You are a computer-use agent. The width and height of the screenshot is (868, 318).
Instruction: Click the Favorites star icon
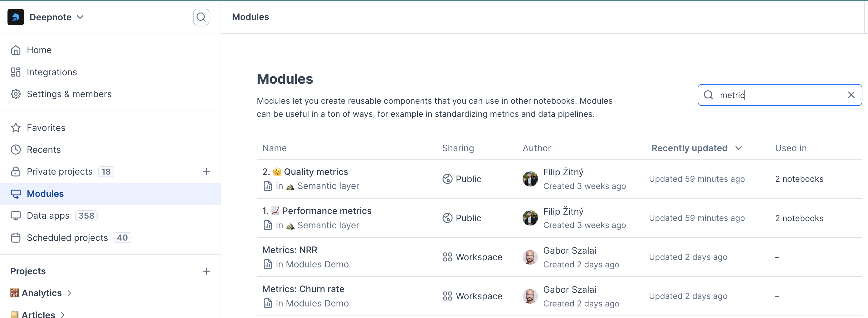(16, 128)
